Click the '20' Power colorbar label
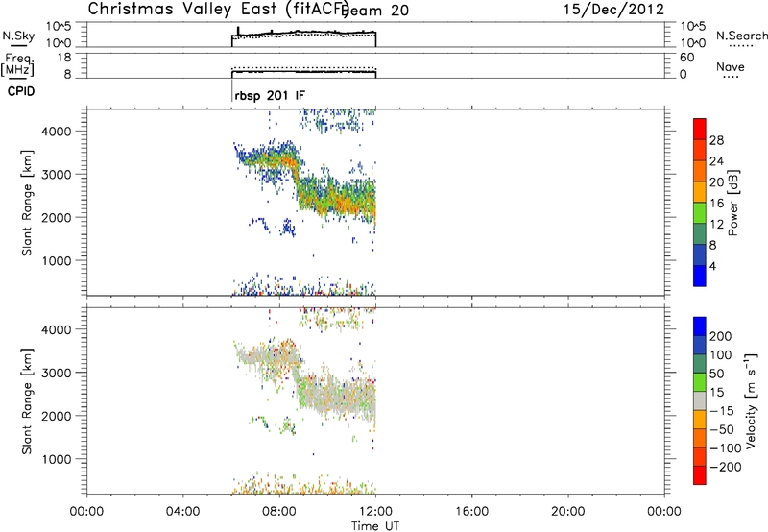 click(716, 182)
